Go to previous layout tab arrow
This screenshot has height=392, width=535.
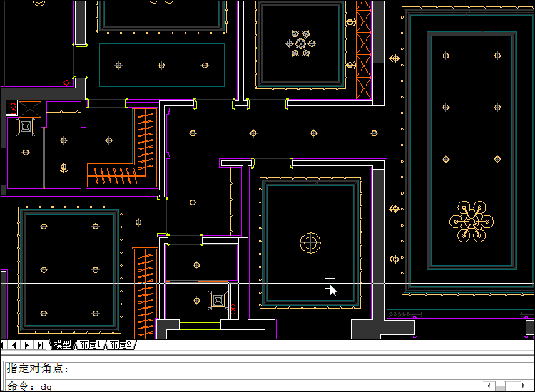coord(14,345)
